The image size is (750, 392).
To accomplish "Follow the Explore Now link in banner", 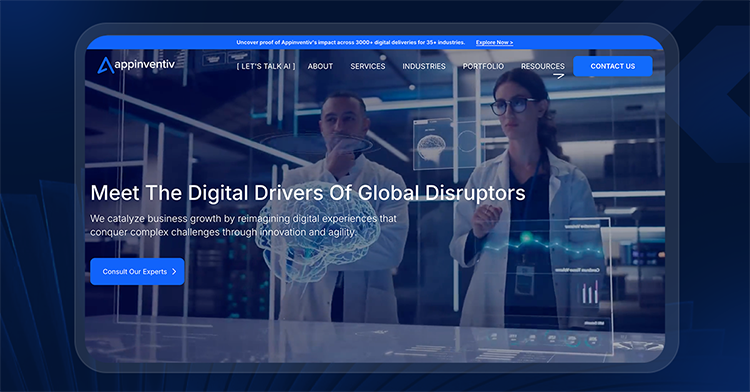I will pyautogui.click(x=494, y=43).
